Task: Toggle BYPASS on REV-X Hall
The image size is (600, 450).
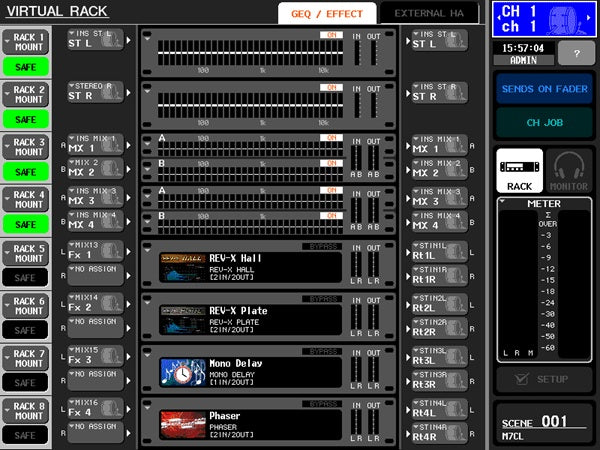Action: point(322,246)
